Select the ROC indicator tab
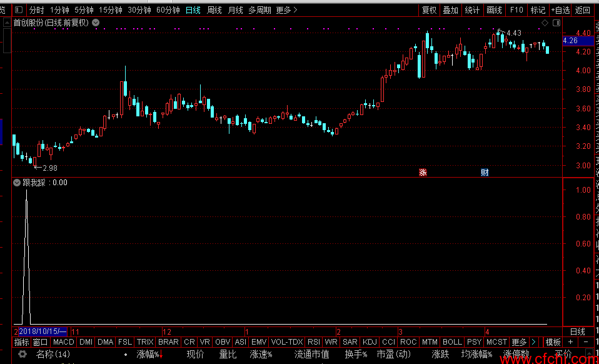The width and height of the screenshot is (599, 364). [x=408, y=342]
